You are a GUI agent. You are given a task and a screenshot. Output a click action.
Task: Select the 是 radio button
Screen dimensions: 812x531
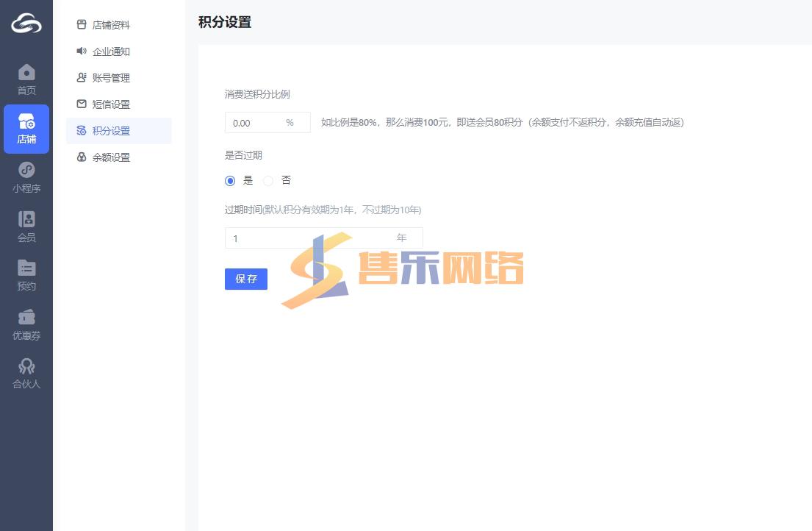tap(230, 181)
